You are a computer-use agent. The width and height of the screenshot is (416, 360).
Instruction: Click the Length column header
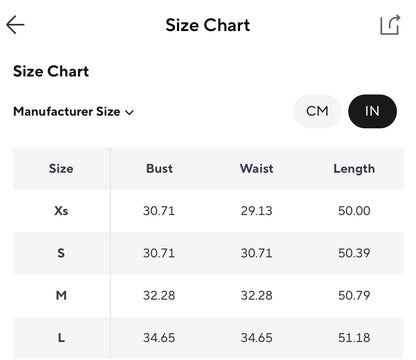[x=354, y=169]
